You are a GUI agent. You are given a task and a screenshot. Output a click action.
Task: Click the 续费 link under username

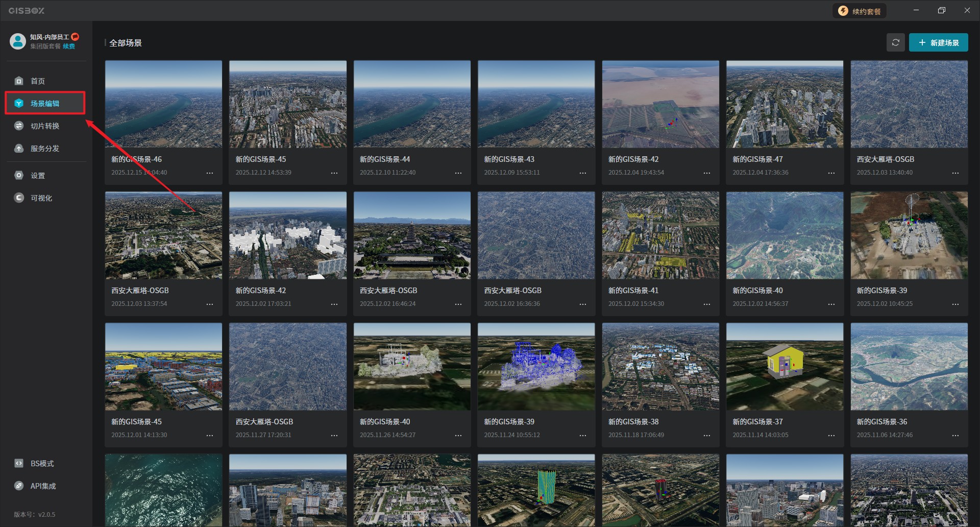click(x=69, y=46)
